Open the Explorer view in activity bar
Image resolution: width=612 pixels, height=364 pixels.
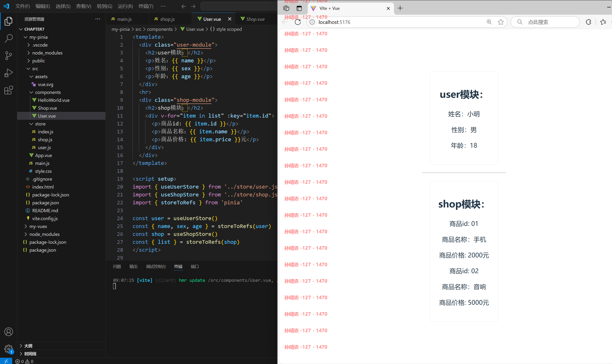tap(8, 21)
